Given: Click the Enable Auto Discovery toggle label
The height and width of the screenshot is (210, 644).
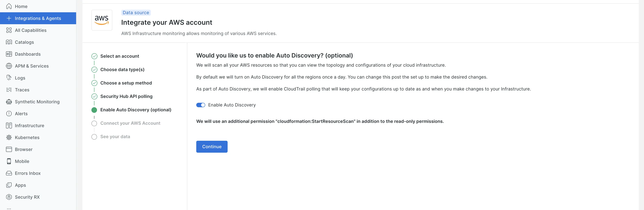Looking at the screenshot, I should [x=232, y=105].
